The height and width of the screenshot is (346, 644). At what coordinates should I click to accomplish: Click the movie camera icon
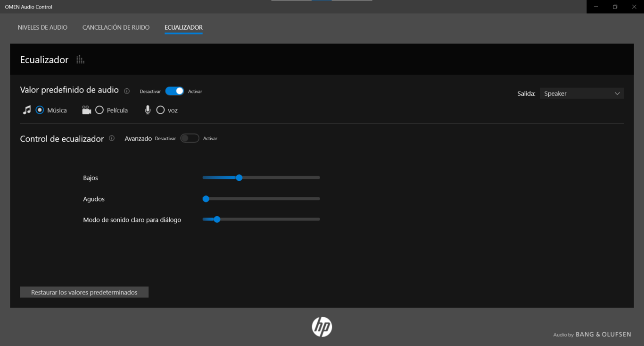(86, 110)
